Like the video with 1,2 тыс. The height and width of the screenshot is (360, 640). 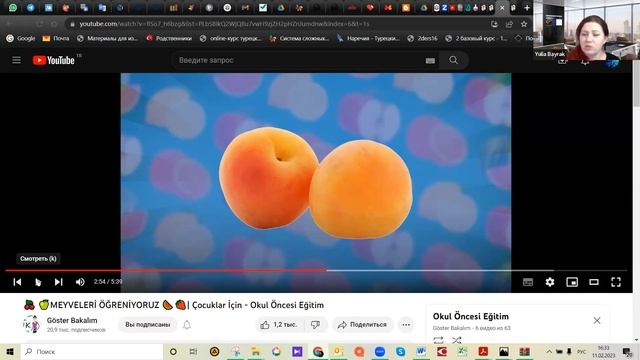click(279, 324)
